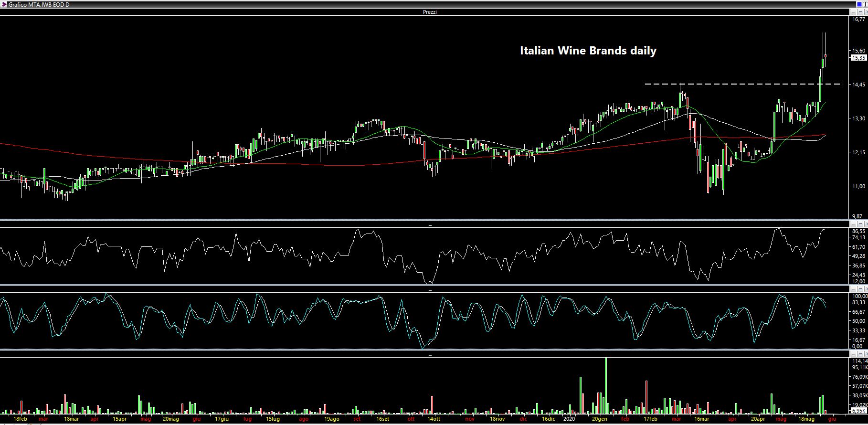The height and width of the screenshot is (425, 868).
Task: Click the 18nov date label
Action: tap(497, 419)
